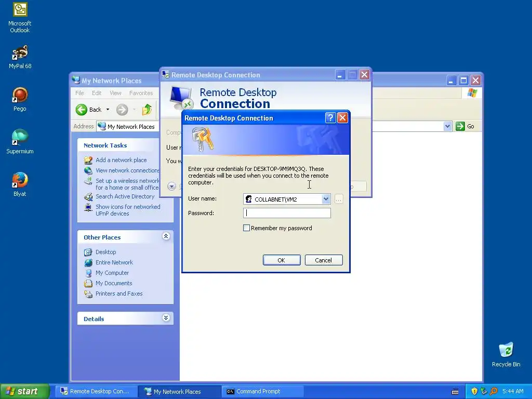Click Cancel in credentials dialog

[323, 260]
